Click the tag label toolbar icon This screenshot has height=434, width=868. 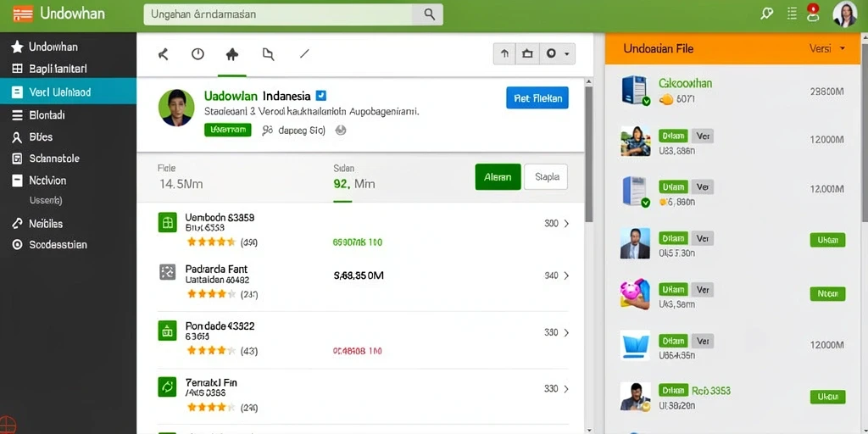click(268, 53)
